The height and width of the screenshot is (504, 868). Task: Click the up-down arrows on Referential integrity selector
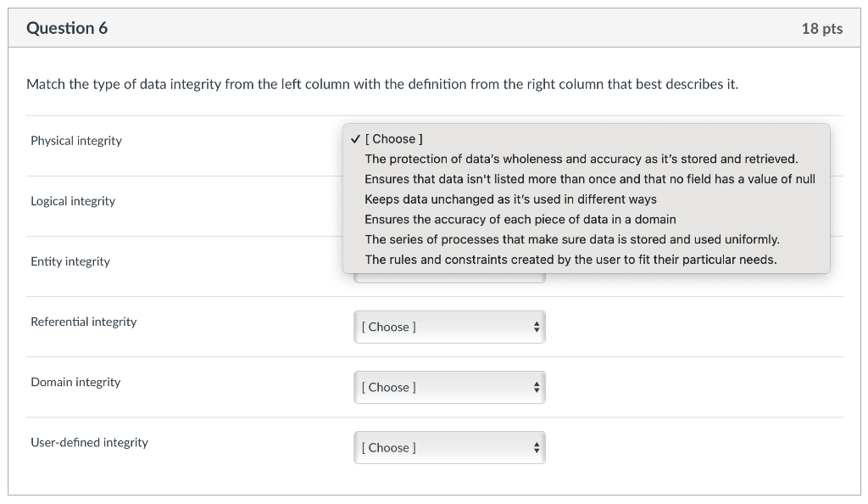(x=536, y=327)
